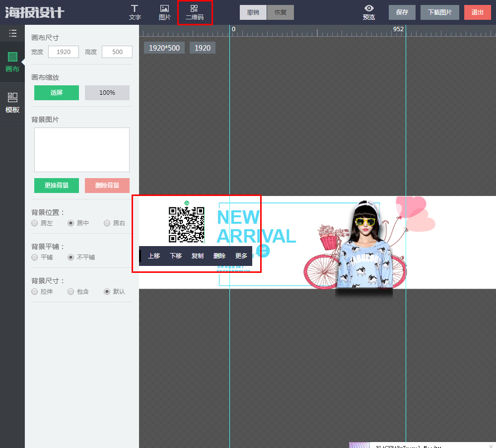
Task: Click the background image preview box
Action: coord(82,150)
